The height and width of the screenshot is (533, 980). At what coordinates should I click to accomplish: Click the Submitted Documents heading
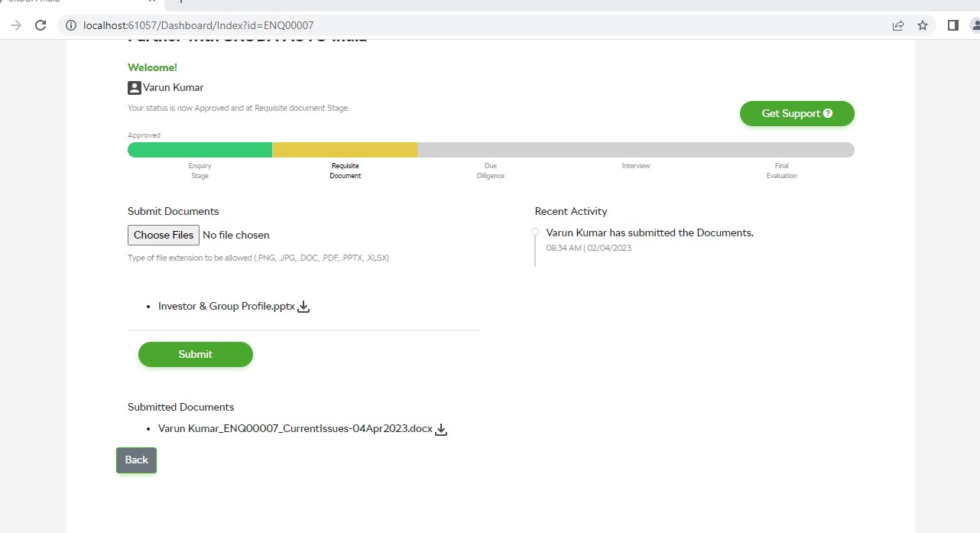(181, 407)
